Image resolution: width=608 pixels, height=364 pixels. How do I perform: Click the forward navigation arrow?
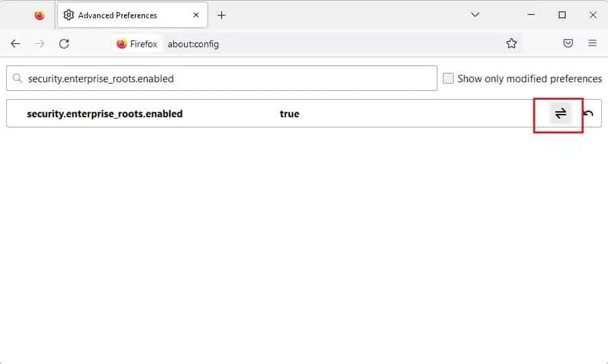[40, 43]
